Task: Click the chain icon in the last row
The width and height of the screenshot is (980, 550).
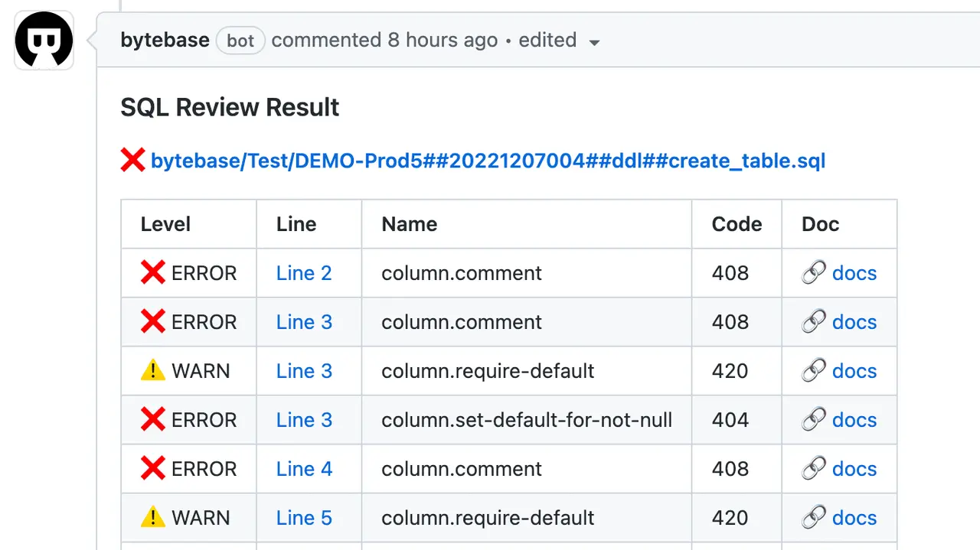Action: (x=813, y=518)
